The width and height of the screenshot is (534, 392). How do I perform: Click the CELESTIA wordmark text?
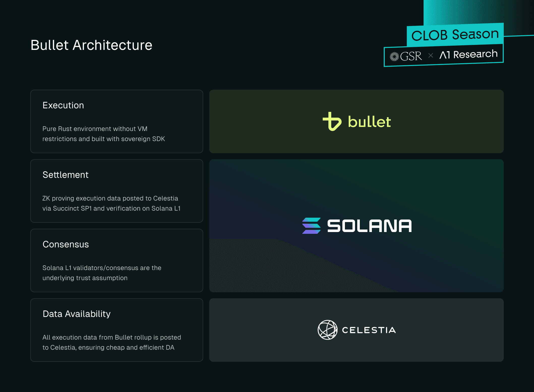(x=369, y=330)
